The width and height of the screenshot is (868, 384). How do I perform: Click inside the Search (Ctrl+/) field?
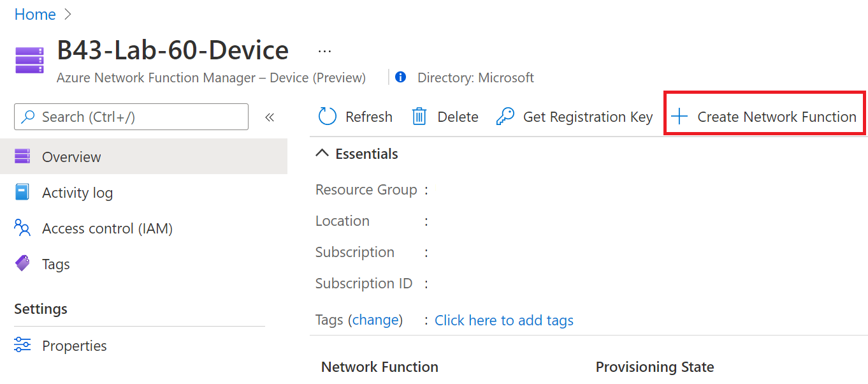pyautogui.click(x=96, y=117)
